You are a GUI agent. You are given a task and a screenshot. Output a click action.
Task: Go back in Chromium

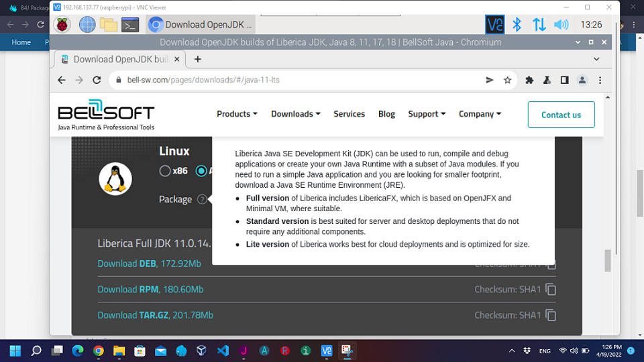pyautogui.click(x=62, y=80)
